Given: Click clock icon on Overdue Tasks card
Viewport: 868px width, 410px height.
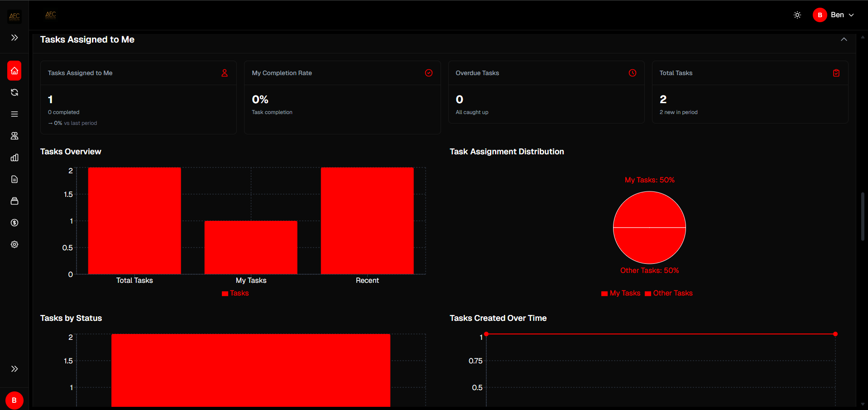Looking at the screenshot, I should point(633,73).
